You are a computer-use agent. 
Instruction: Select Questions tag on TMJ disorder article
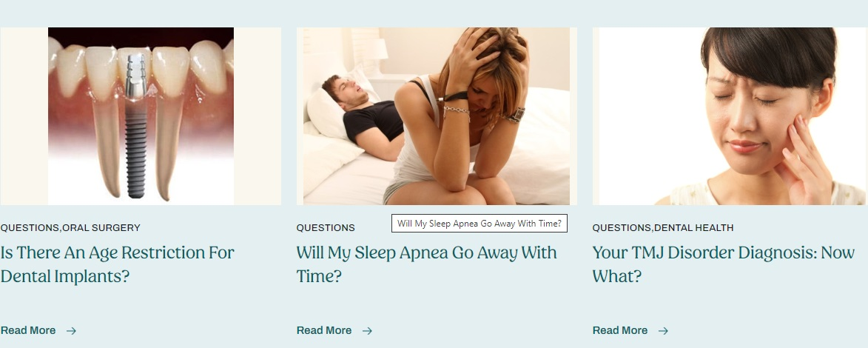[x=622, y=228]
